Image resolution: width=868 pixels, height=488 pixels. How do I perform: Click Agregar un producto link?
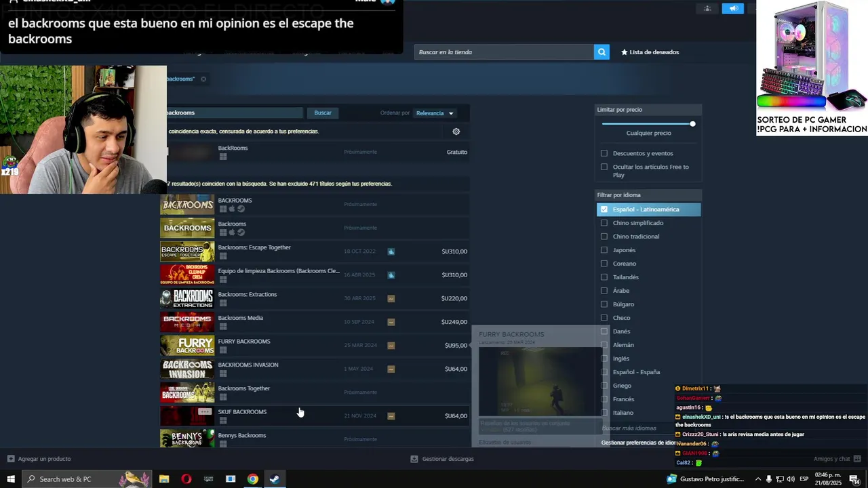pos(44,459)
